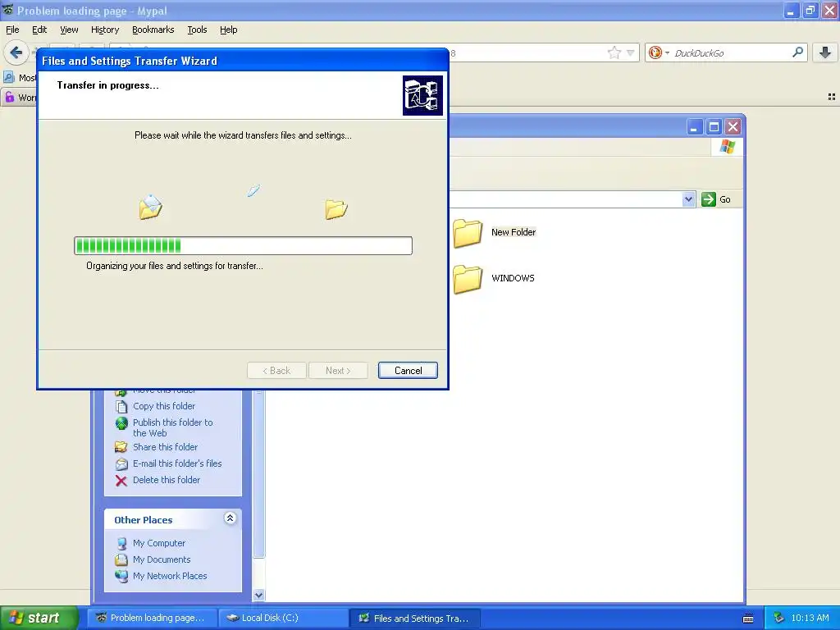Open the Edit menu in Mypal

click(39, 30)
